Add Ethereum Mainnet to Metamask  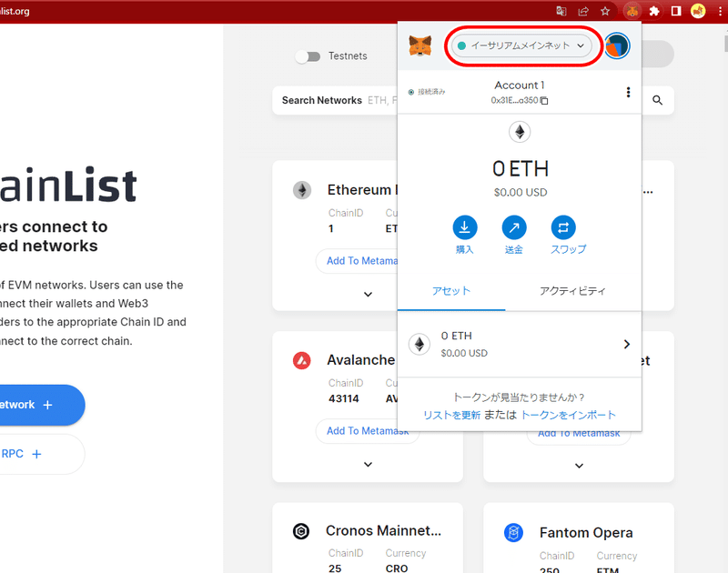click(362, 261)
